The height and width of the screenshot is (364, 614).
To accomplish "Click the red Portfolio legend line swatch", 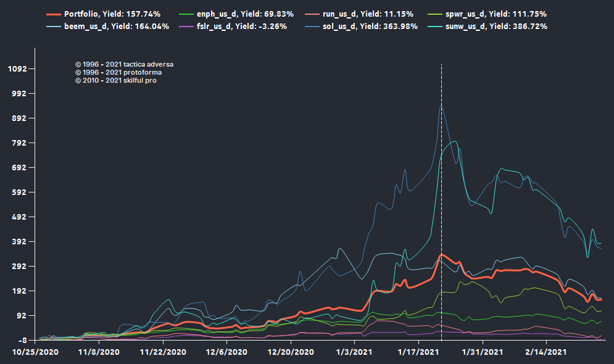I will (x=54, y=14).
